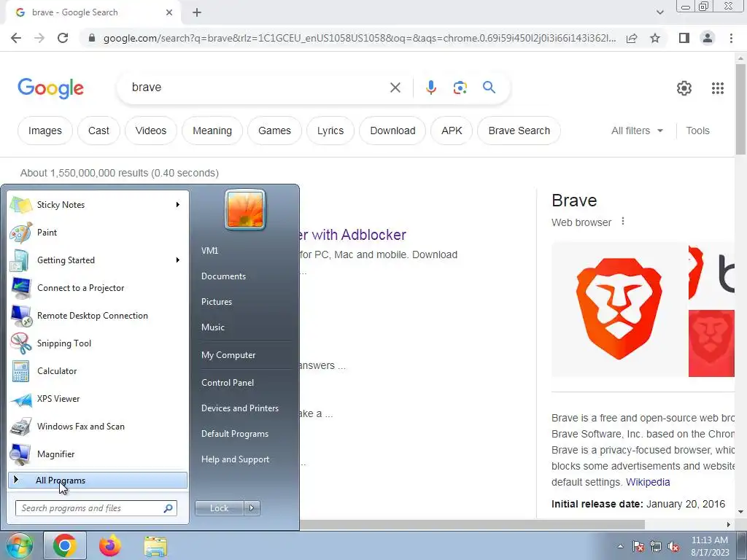This screenshot has width=747, height=560.
Task: Open shutdown options arrow beside Lock
Action: (x=252, y=508)
